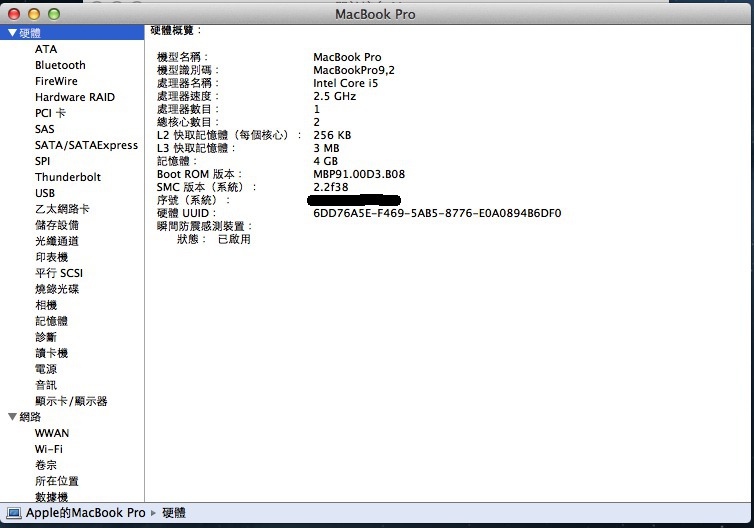This screenshot has width=754, height=528.
Task: Open 顯示卡/顯示器 graphics entry
Action: (71, 401)
